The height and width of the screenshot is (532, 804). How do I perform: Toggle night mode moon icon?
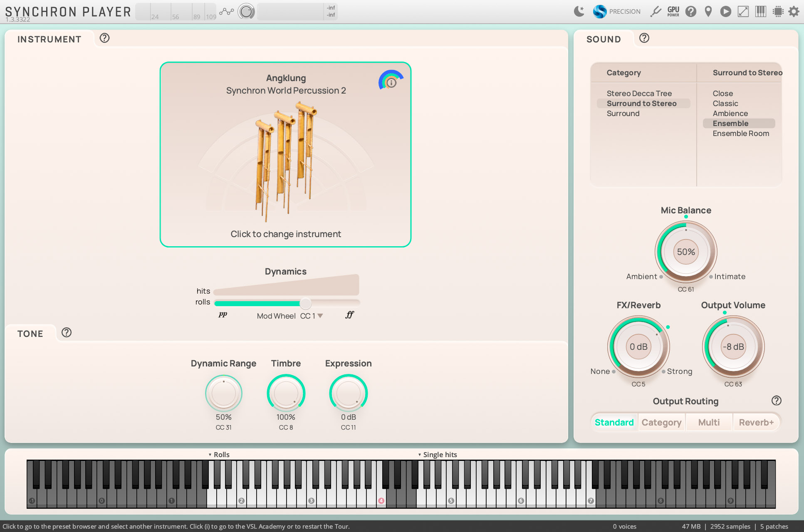[x=579, y=11]
